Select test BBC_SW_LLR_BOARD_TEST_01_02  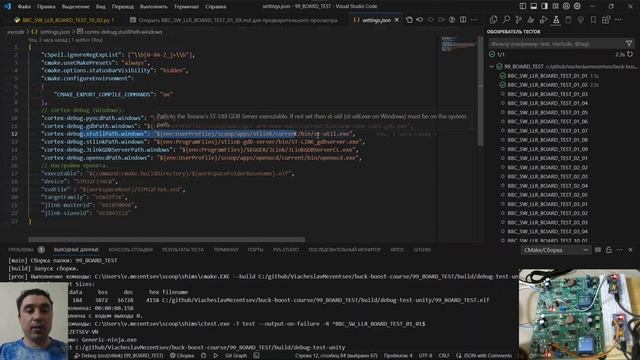tap(547, 85)
